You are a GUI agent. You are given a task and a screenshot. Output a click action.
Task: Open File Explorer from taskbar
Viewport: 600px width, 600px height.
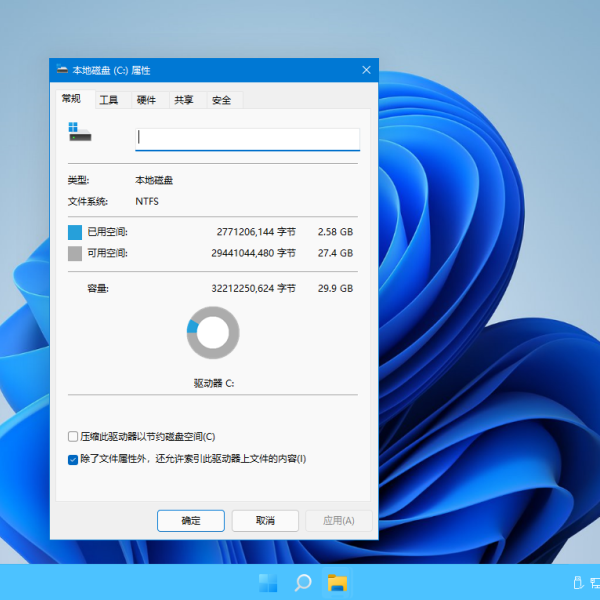coord(338,583)
